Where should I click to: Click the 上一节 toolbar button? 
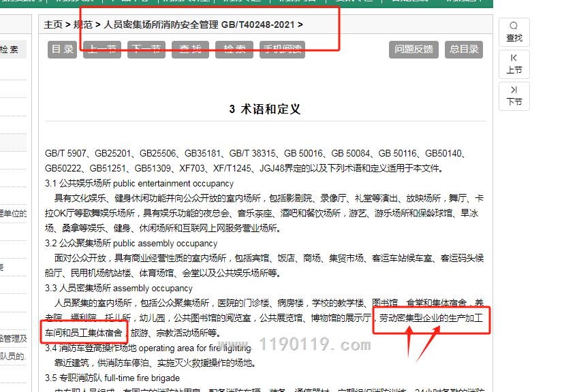click(x=103, y=49)
